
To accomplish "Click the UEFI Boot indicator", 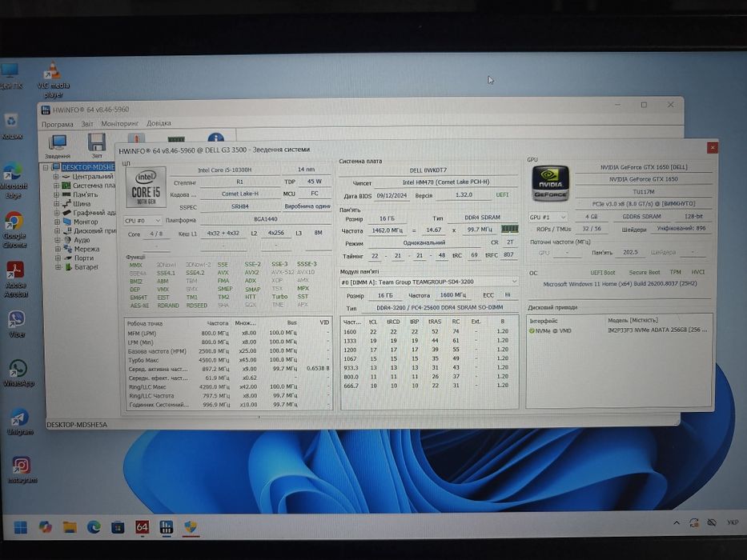I will click(603, 273).
